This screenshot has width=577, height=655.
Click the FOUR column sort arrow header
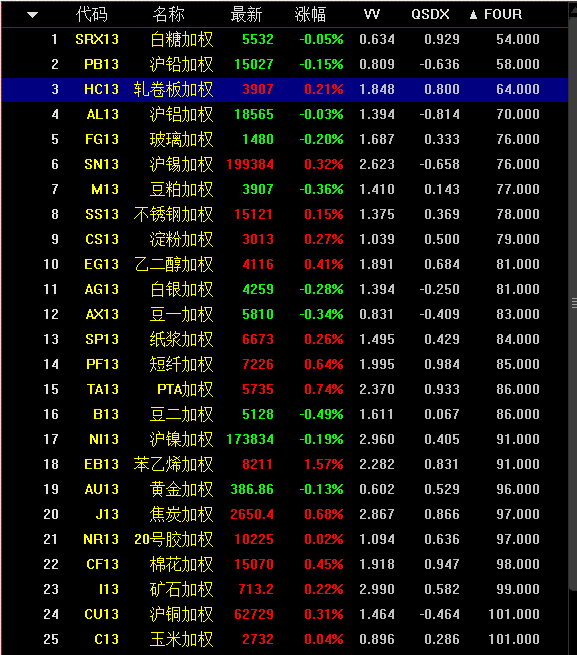(x=496, y=15)
